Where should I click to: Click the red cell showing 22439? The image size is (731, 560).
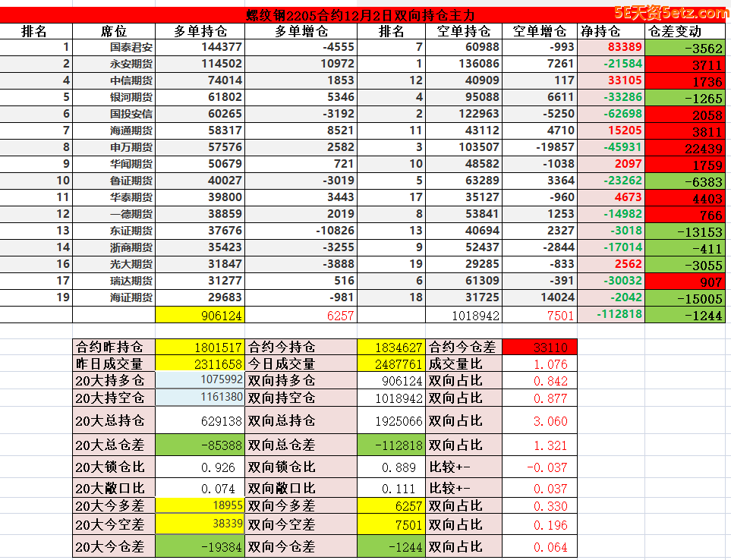click(688, 147)
